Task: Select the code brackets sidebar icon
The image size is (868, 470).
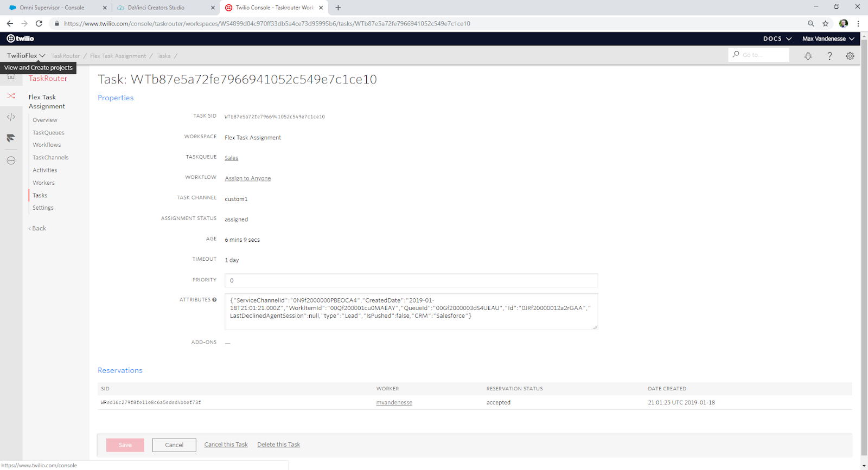Action: [11, 117]
